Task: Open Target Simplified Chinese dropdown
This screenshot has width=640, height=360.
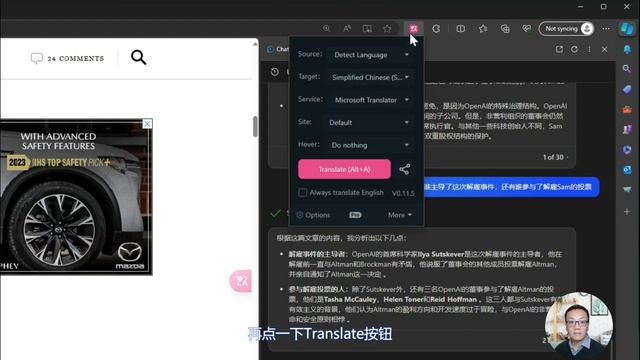Action: [x=370, y=77]
